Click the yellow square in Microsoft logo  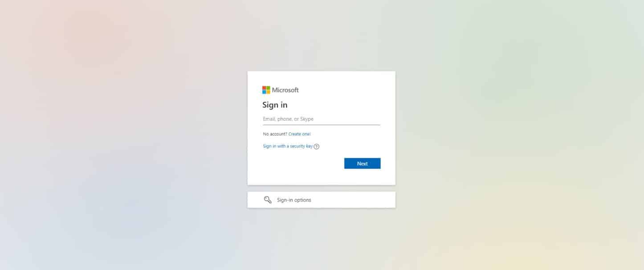click(268, 92)
